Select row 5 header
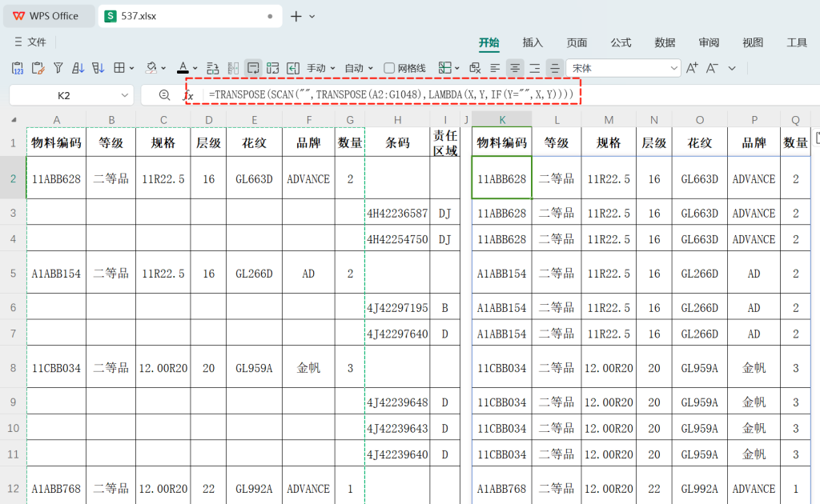 pyautogui.click(x=13, y=273)
